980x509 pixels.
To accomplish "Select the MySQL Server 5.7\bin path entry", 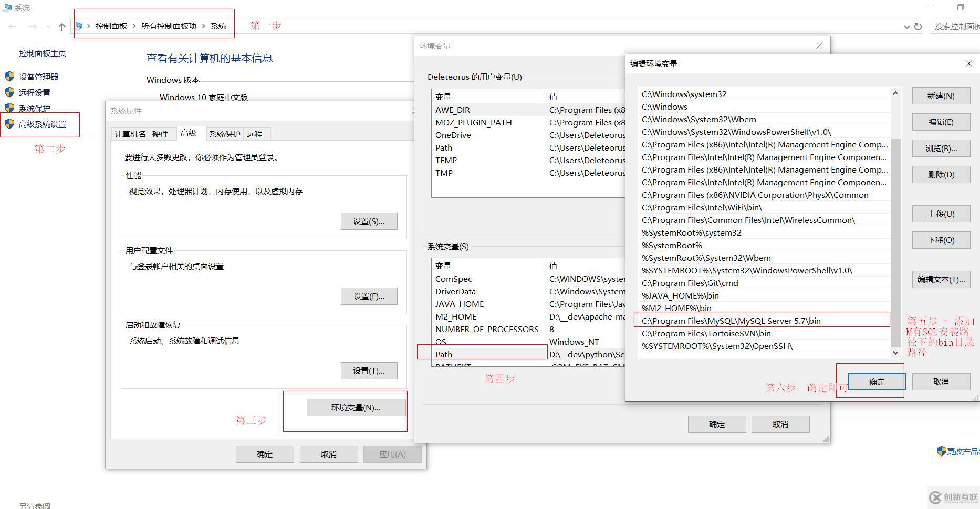I will (x=731, y=321).
